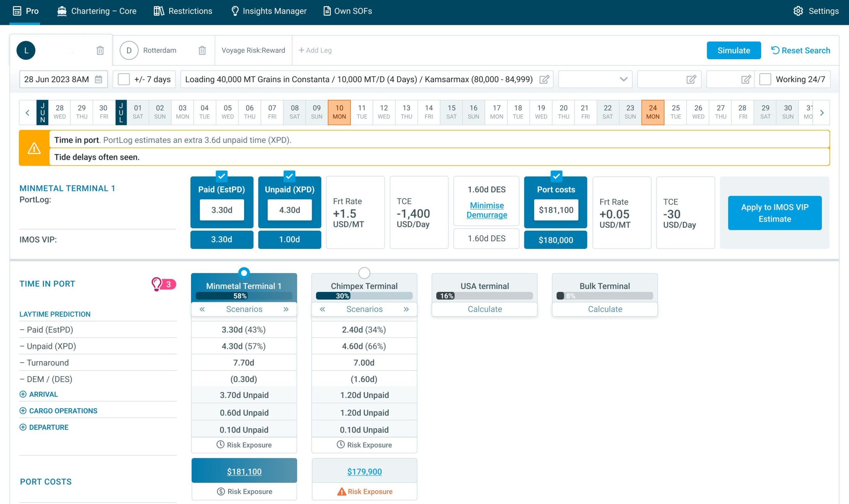Calculate the Bulk Terminal

coord(605,309)
